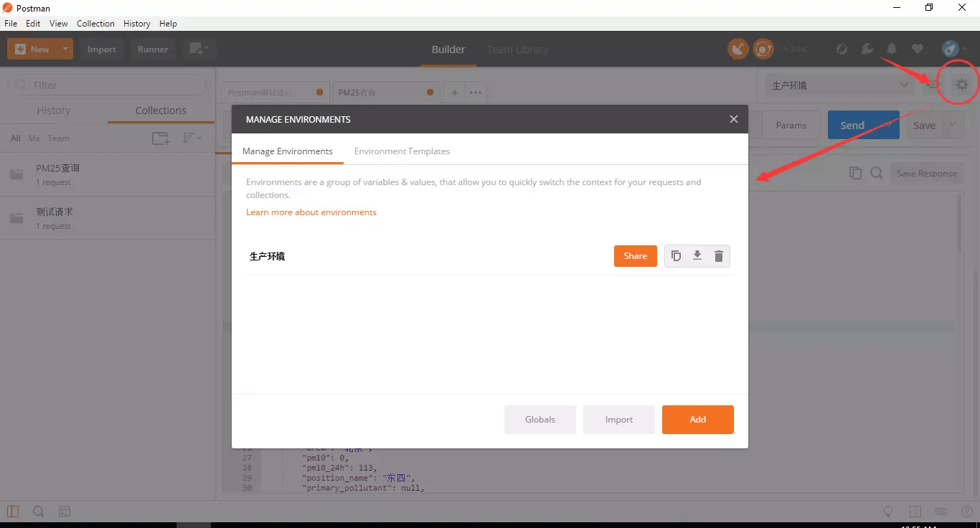Show notifications bell
The image size is (980, 528).
pyautogui.click(x=892, y=49)
